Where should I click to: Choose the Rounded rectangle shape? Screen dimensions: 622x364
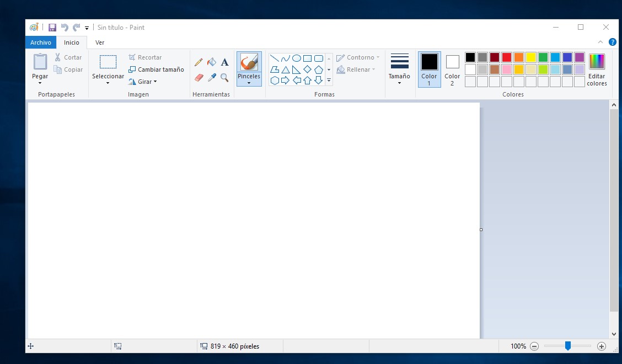pos(319,58)
